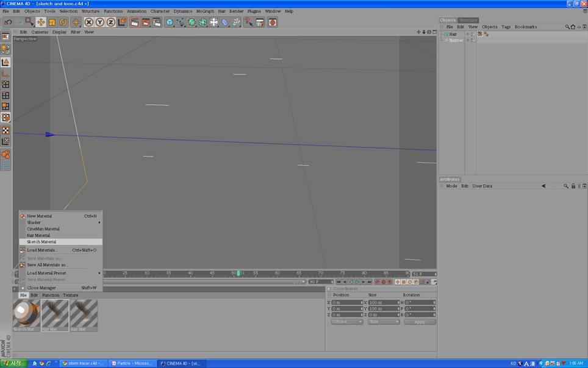The height and width of the screenshot is (368, 588).
Task: Choose Sketch Material from the menu
Action: coord(61,242)
